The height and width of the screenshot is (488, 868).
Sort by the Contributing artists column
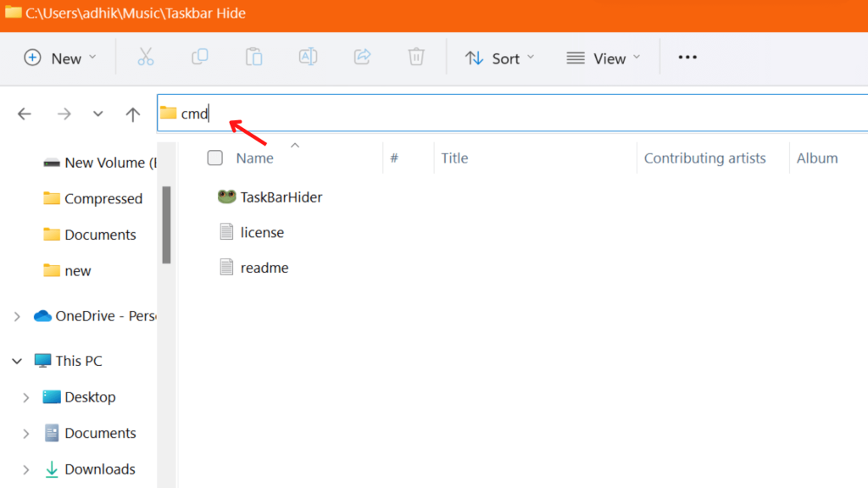point(704,158)
